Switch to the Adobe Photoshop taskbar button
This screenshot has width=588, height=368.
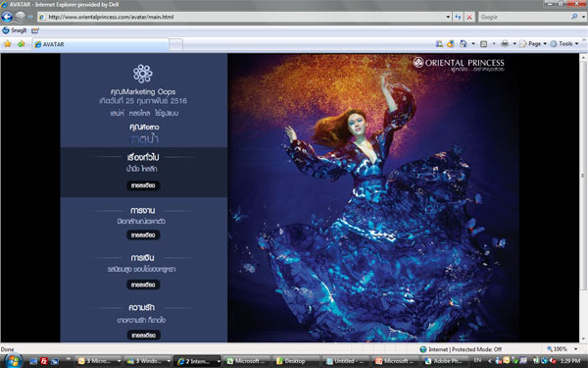[446, 361]
